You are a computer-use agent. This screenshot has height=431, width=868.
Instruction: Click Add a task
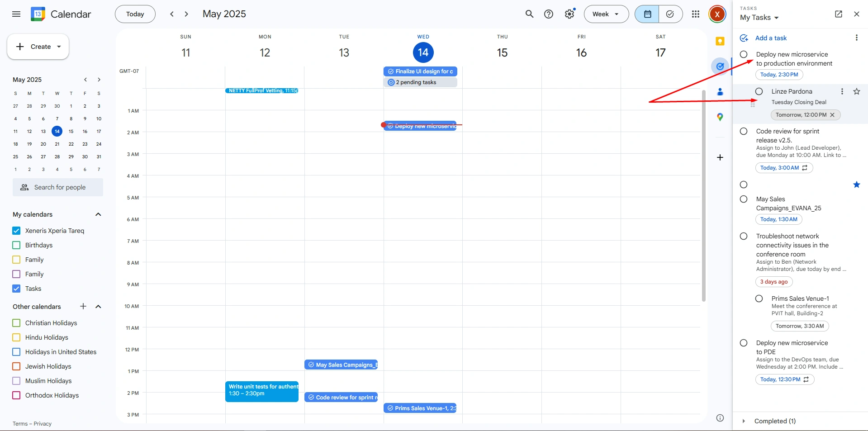coord(771,38)
